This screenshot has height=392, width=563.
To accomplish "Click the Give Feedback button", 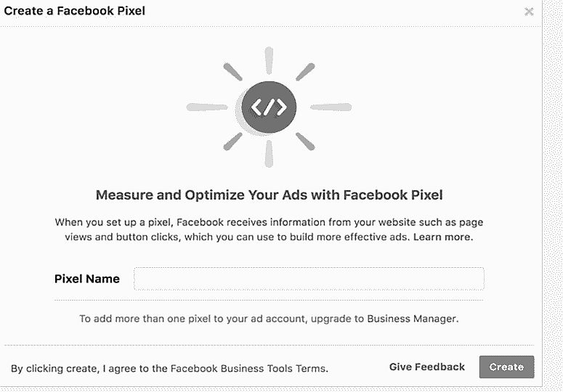I will pyautogui.click(x=427, y=367).
